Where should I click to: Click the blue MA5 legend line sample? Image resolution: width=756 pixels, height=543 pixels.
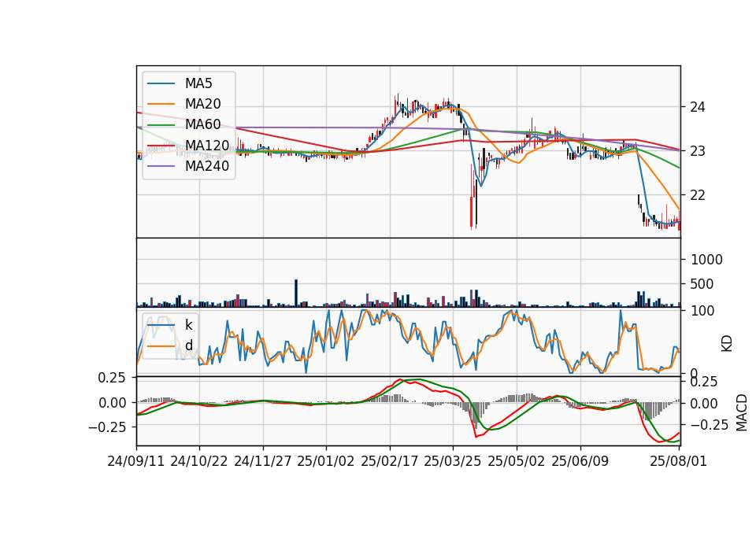161,84
